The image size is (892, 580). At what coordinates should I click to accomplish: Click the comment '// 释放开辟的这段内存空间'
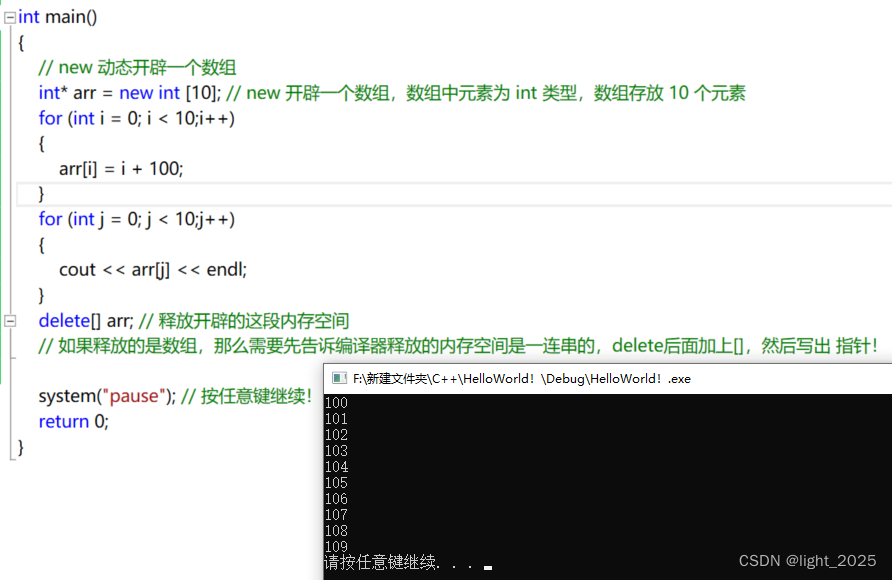(x=244, y=321)
